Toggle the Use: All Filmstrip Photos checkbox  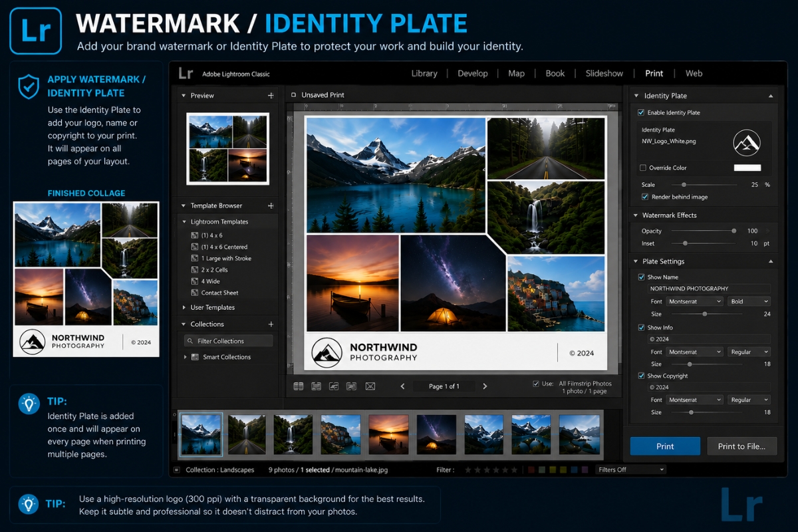536,384
